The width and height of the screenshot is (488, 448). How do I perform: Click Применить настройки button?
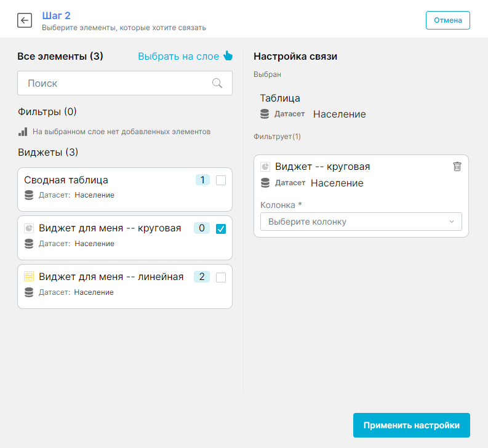(x=411, y=425)
